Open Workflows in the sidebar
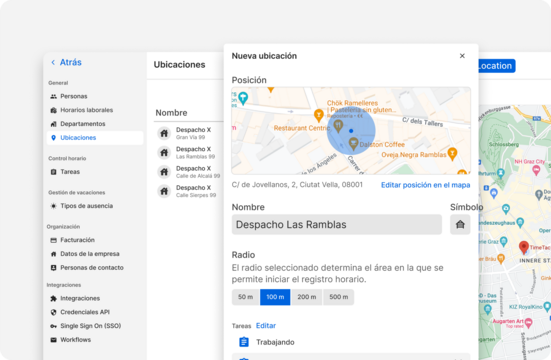This screenshot has width=551, height=360. [75, 340]
